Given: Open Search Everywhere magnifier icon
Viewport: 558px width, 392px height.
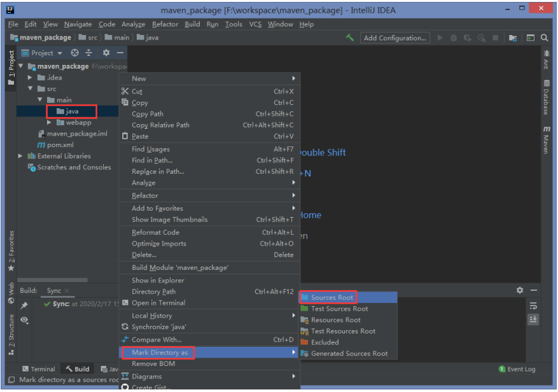Looking at the screenshot, I should tap(544, 38).
